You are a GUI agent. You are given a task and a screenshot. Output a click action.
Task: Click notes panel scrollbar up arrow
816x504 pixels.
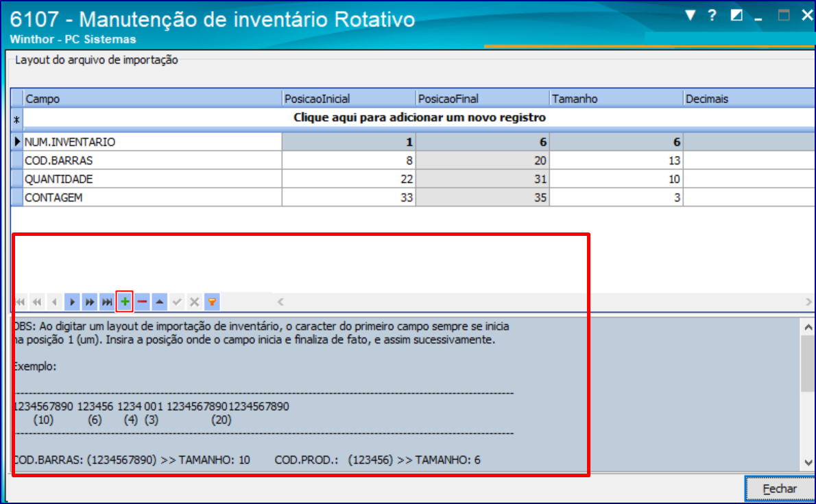(x=808, y=327)
